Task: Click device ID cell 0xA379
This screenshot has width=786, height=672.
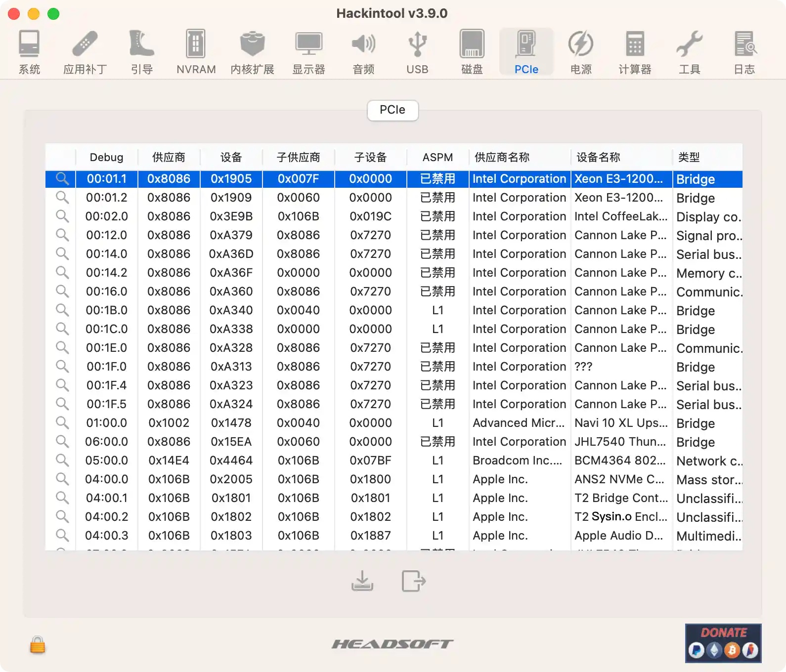Action: (x=231, y=235)
